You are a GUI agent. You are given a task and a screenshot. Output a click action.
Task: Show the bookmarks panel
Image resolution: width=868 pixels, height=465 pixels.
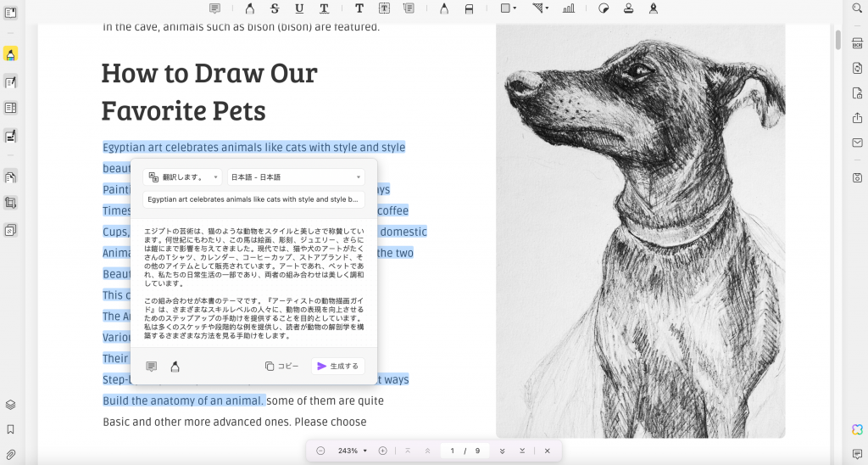coord(10,429)
